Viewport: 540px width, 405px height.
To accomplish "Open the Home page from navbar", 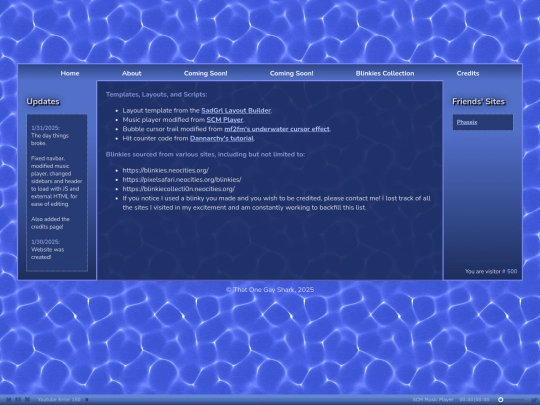I will (x=70, y=73).
